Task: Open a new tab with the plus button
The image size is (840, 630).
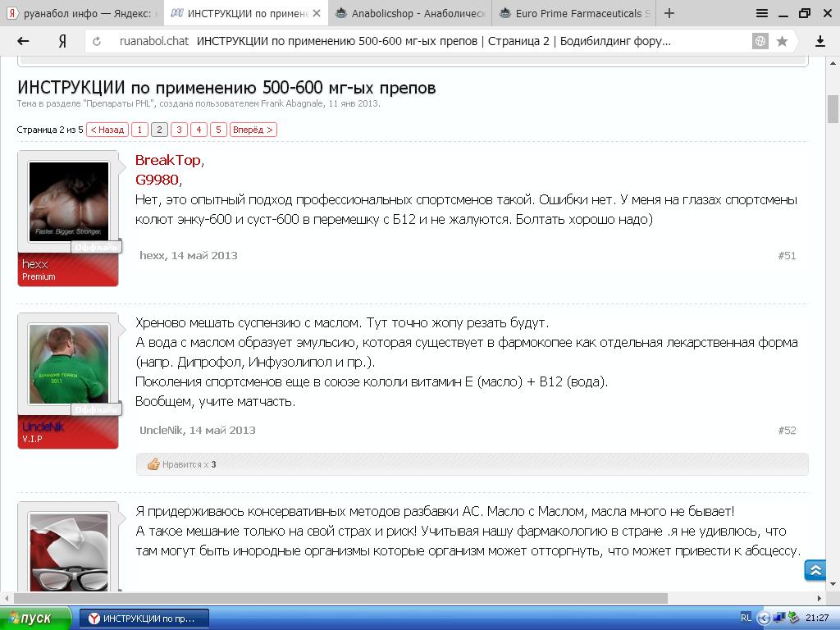Action: [x=669, y=13]
